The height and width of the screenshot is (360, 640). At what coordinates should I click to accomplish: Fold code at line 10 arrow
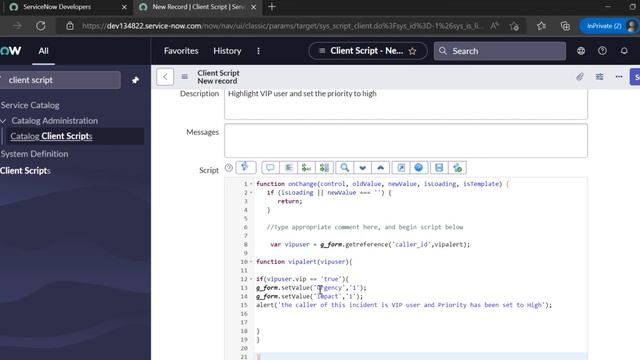point(251,262)
